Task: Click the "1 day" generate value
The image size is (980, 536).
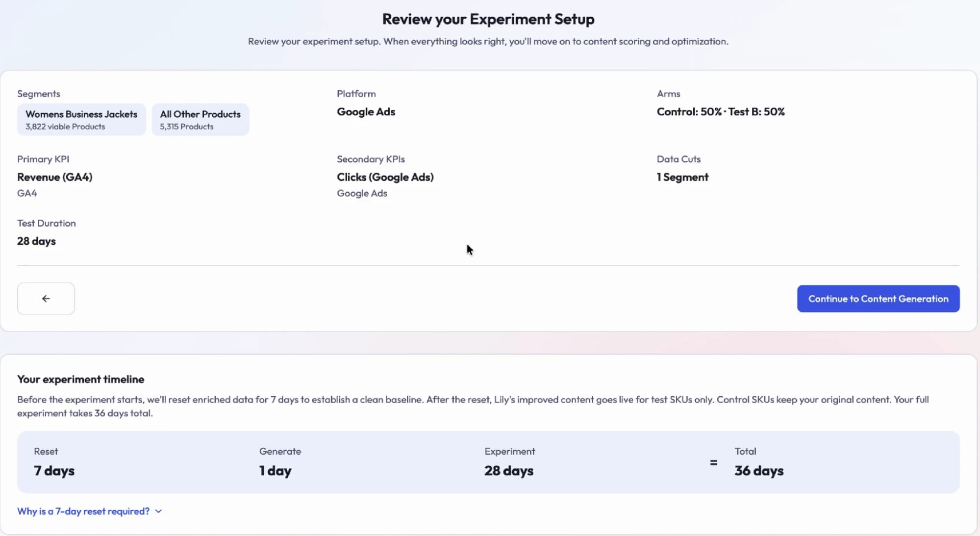Action: point(275,471)
